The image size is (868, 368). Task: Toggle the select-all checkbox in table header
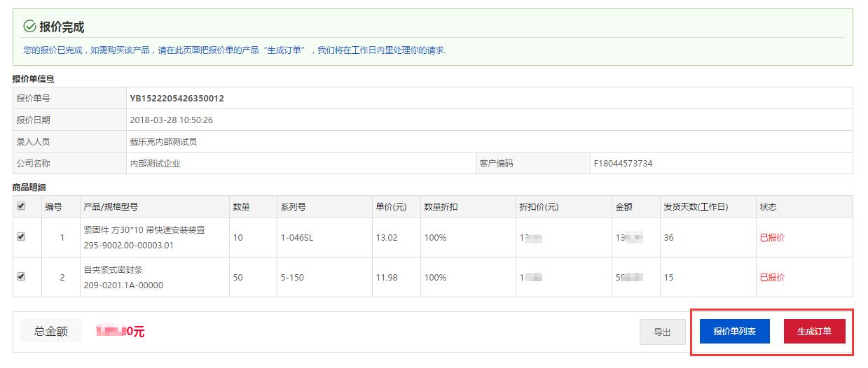coord(21,206)
